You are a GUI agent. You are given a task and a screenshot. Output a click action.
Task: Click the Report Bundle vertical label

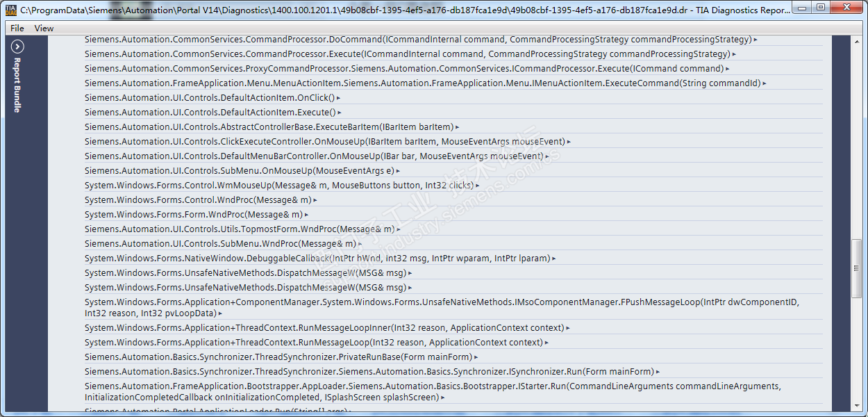tap(17, 85)
